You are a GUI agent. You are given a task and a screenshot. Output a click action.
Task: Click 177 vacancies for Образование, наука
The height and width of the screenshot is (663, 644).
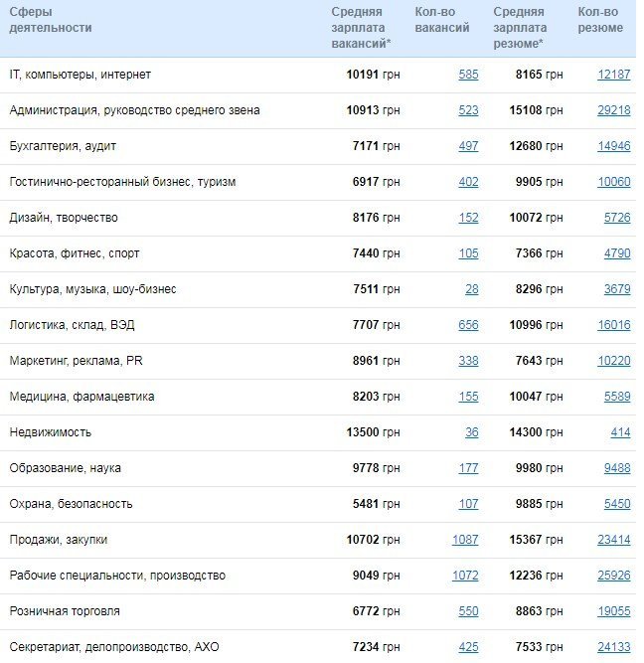pos(468,468)
